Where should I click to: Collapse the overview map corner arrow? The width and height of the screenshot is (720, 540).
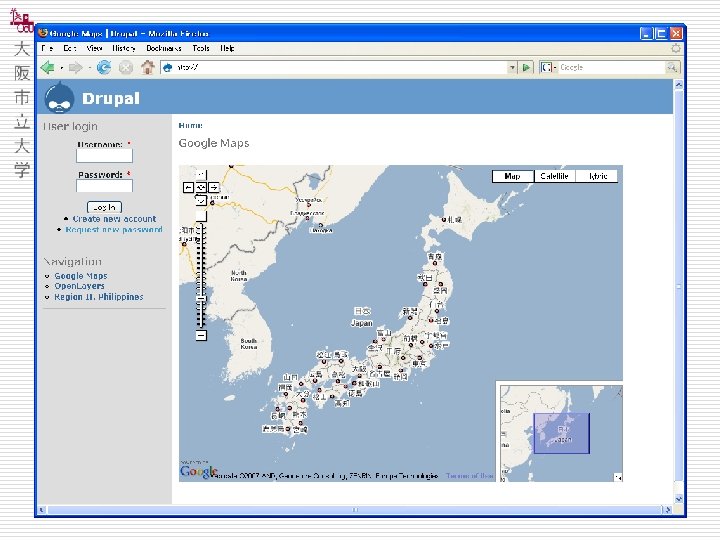pos(618,478)
